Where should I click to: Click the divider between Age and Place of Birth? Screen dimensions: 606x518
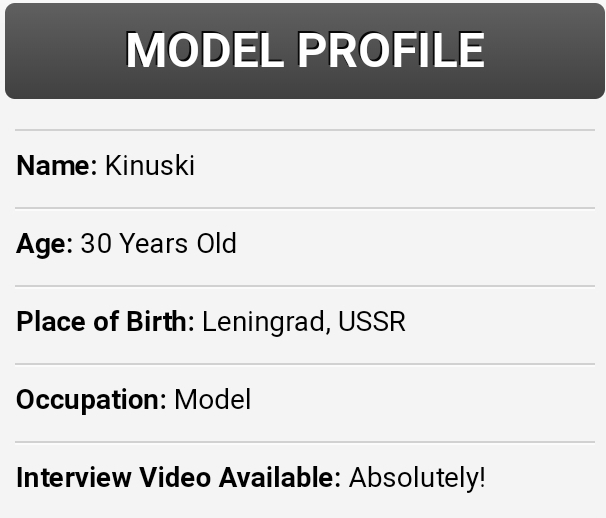pos(305,286)
